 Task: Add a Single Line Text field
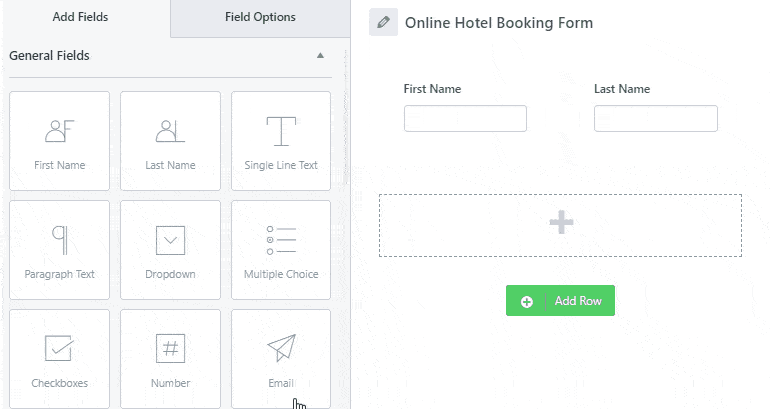point(281,141)
